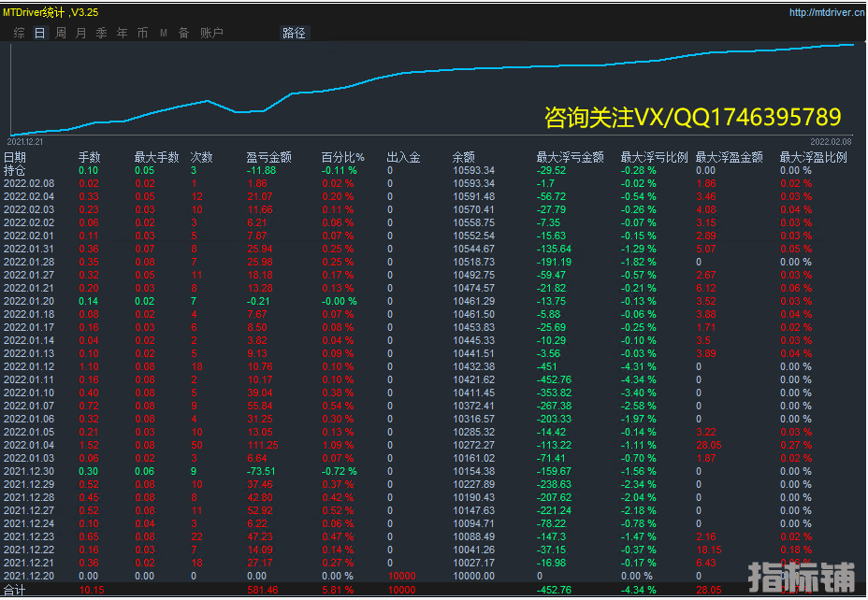Select the 日 daily statistics tab
This screenshot has width=868, height=600.
(39, 33)
